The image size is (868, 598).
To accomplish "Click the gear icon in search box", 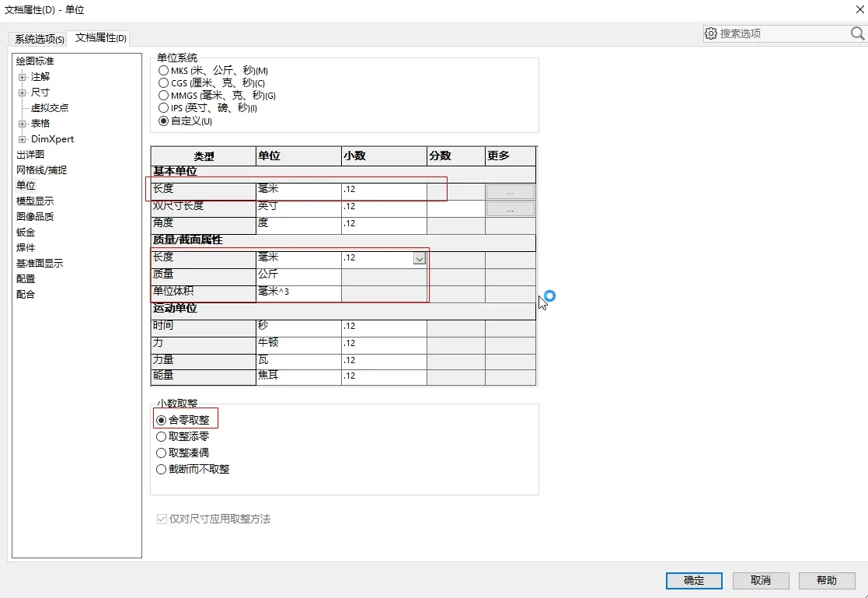I will tap(711, 33).
